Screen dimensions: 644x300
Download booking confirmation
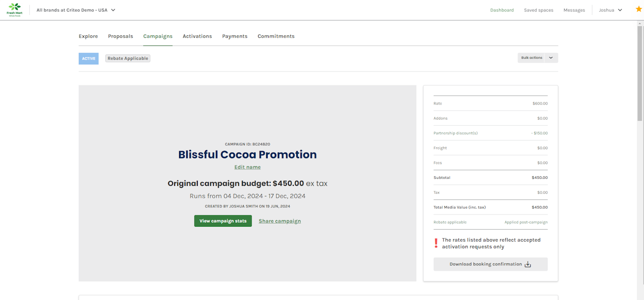click(x=486, y=264)
